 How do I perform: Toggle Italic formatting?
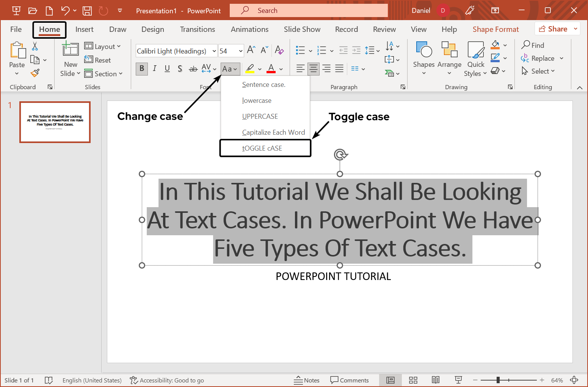click(154, 69)
